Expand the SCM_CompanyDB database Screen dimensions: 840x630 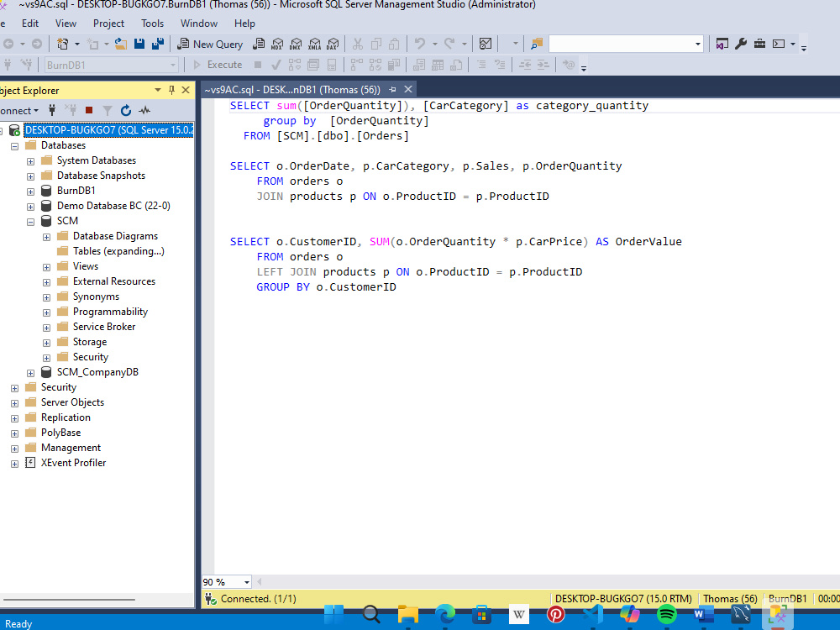tap(30, 372)
